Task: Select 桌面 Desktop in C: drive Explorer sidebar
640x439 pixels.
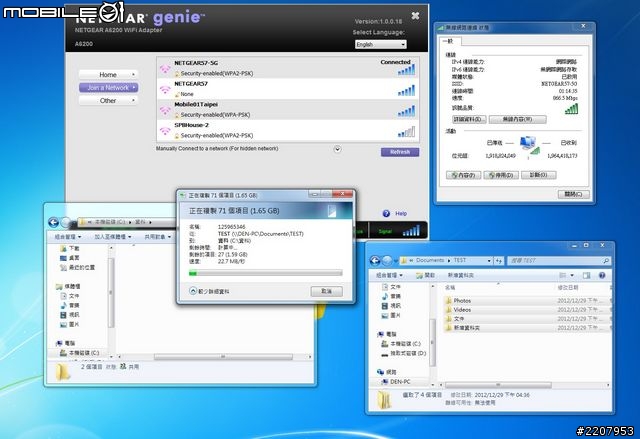Action: (x=69, y=258)
